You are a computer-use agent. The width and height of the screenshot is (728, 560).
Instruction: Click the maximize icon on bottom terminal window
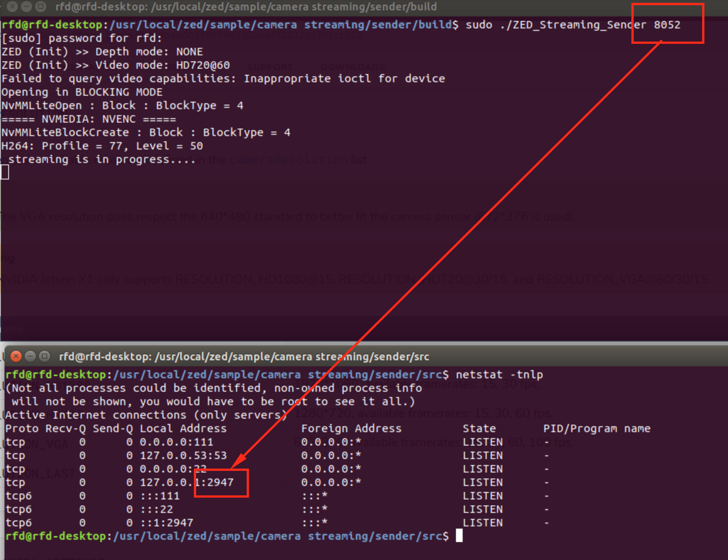44,356
